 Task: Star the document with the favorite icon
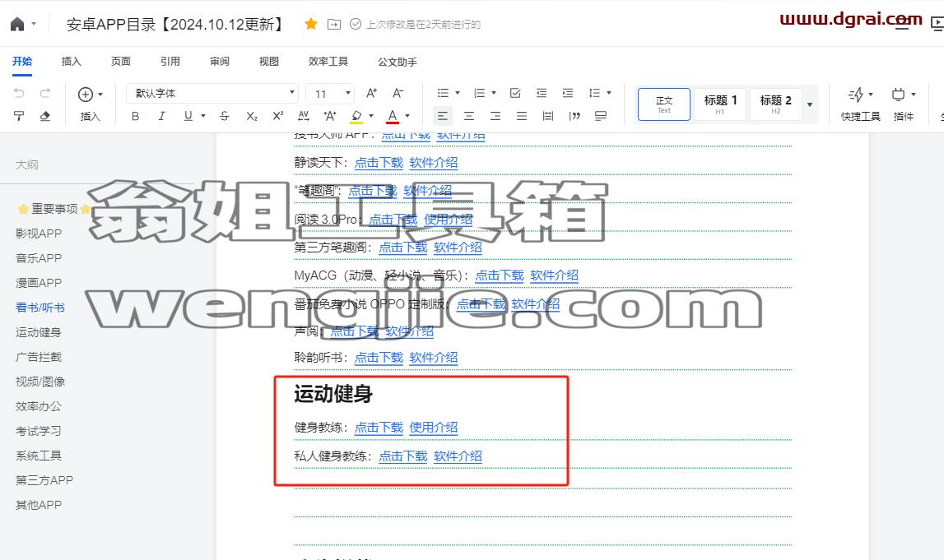click(x=310, y=24)
